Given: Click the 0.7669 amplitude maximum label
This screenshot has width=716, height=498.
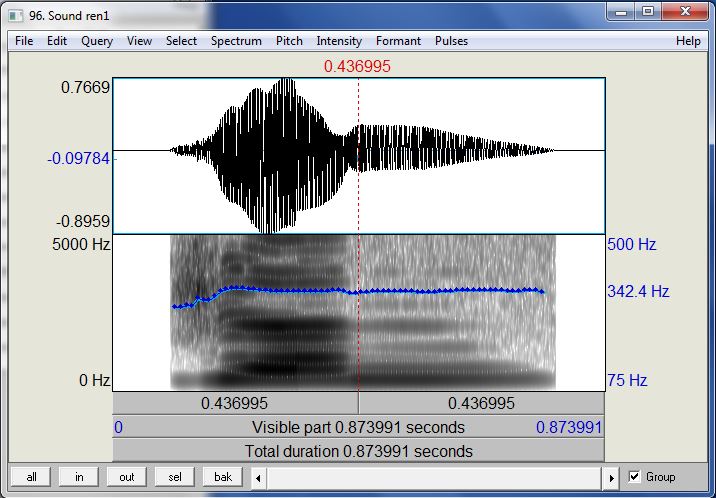Looking at the screenshot, I should click(x=85, y=87).
